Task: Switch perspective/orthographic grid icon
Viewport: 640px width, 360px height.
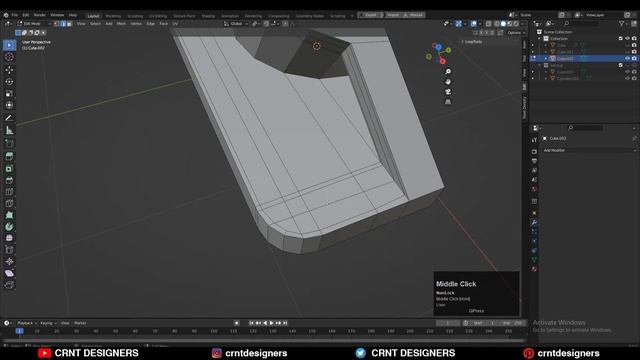Action: coord(448,102)
